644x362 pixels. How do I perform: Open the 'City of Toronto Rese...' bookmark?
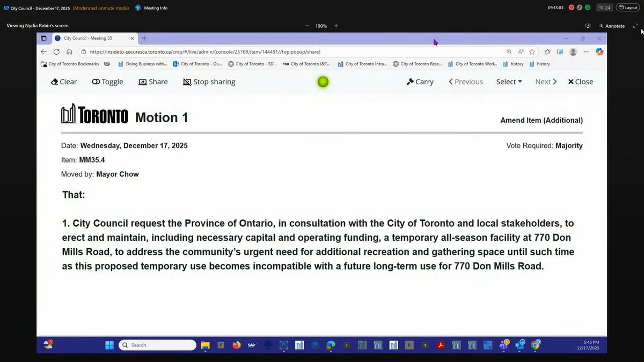[418, 64]
